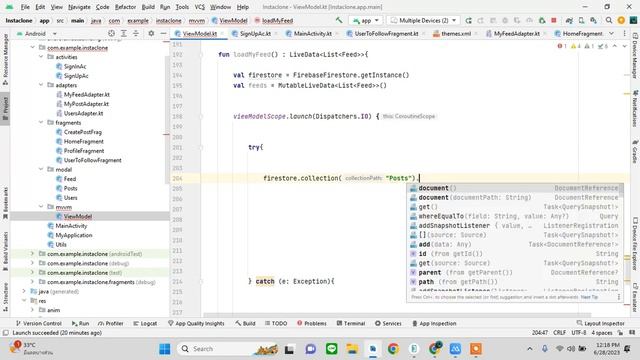
Task: Select add(data: Any) completion suggestion
Action: click(x=515, y=244)
